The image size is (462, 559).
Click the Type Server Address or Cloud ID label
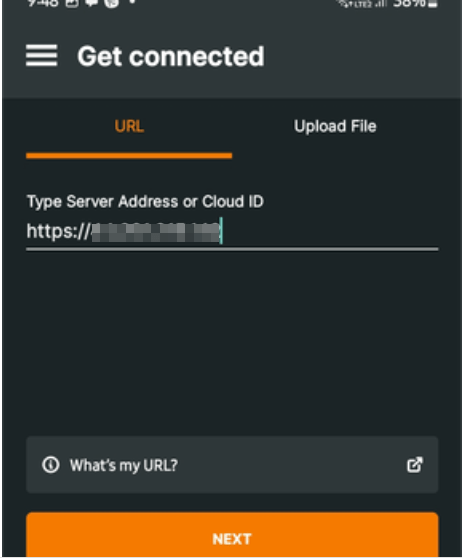pos(145,201)
